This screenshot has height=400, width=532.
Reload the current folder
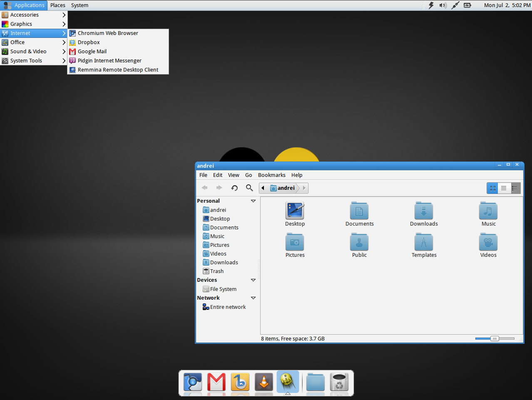[234, 188]
